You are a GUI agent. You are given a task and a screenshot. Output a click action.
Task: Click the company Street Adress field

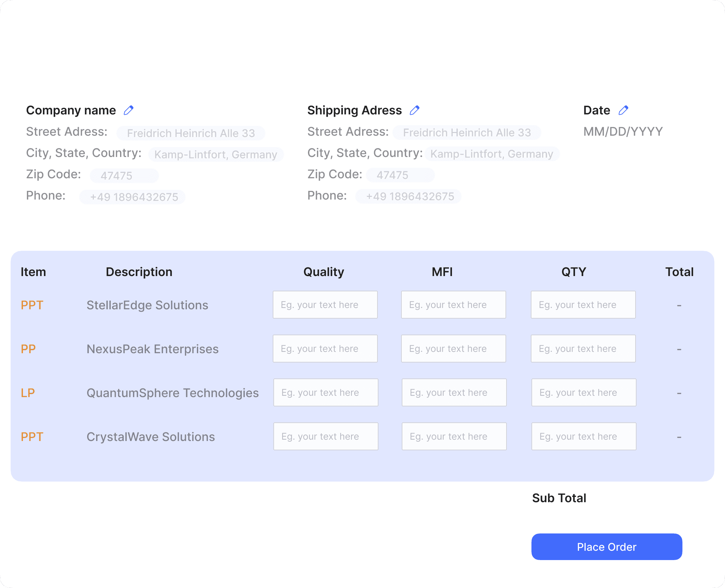coord(191,133)
